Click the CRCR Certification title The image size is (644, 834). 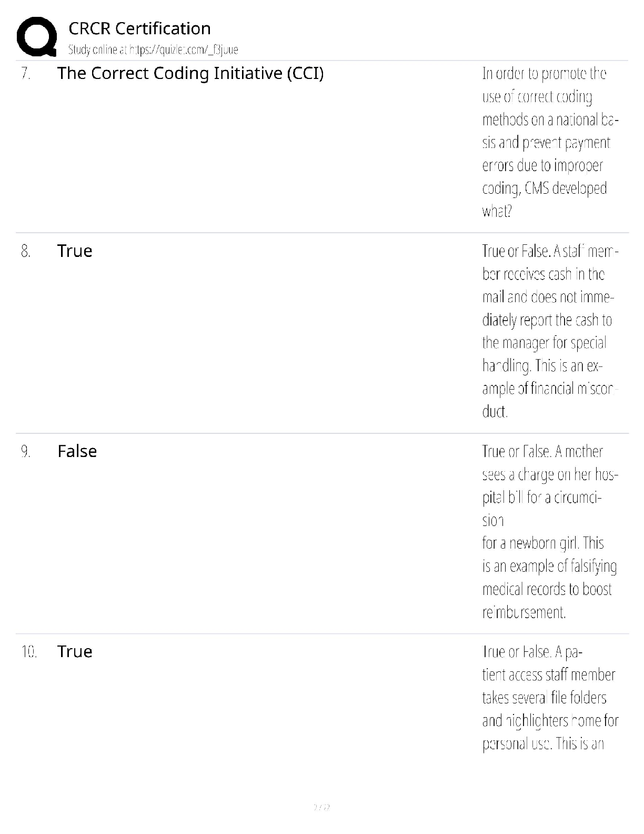click(x=139, y=28)
